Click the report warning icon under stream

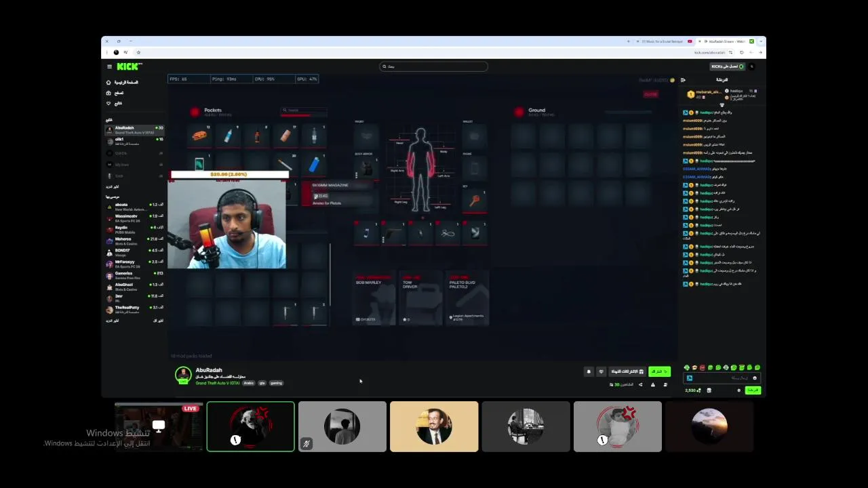[x=653, y=385]
